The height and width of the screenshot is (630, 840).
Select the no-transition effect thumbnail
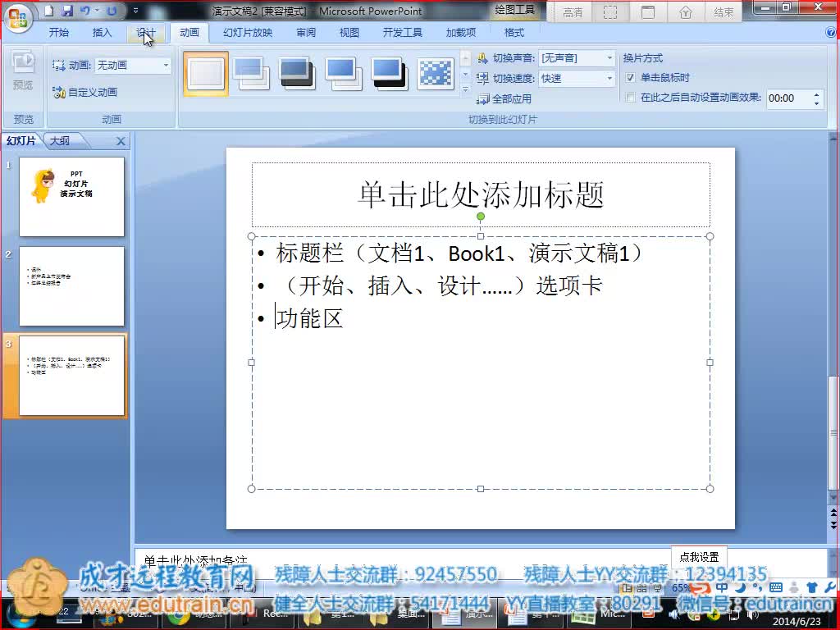tap(205, 74)
